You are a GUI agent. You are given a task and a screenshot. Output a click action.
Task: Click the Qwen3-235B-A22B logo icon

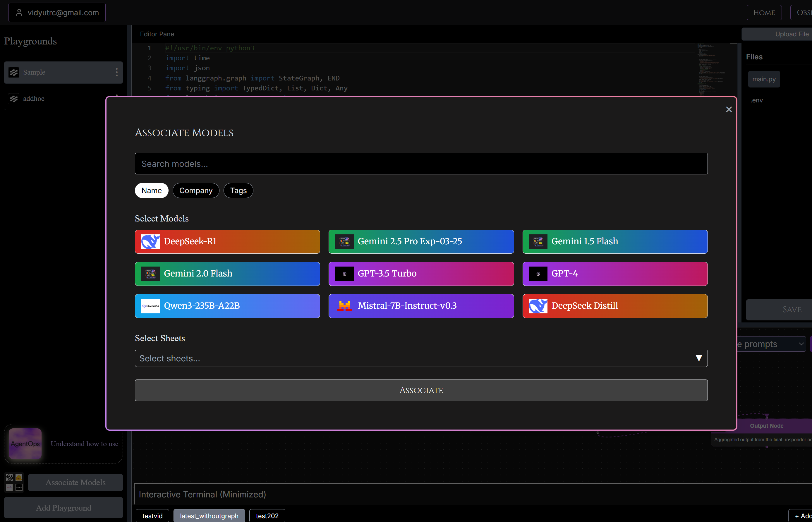[150, 306]
